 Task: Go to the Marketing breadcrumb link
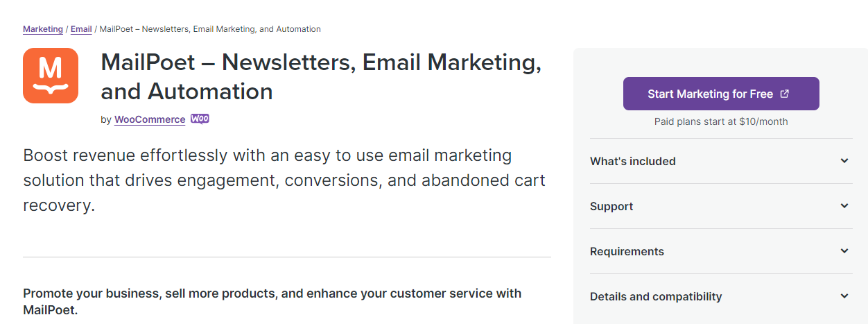43,29
